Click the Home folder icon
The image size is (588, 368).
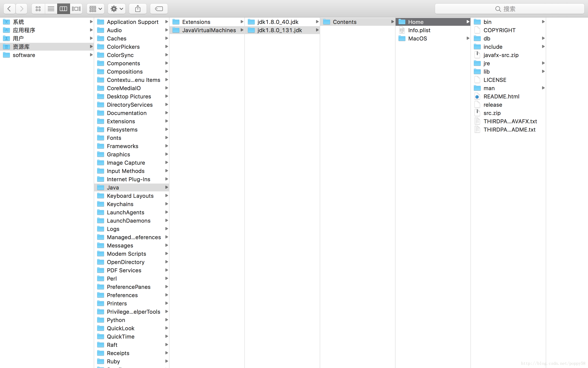click(402, 22)
